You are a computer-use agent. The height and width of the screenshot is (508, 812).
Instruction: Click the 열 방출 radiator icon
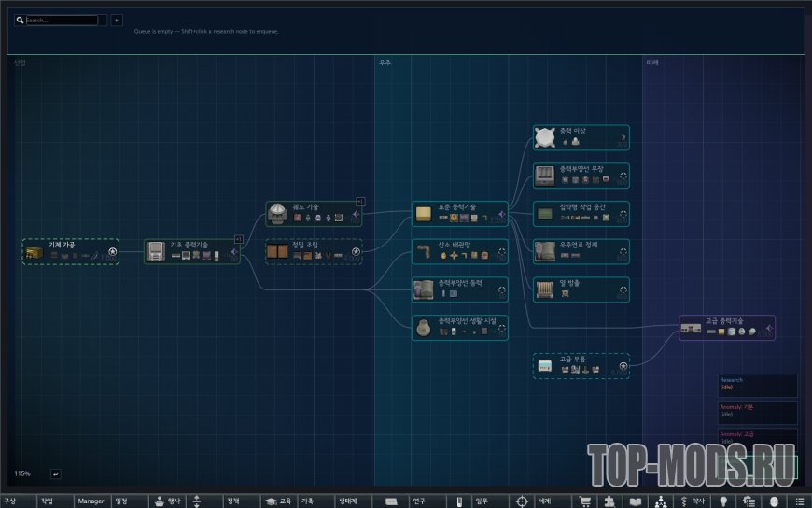tap(545, 289)
